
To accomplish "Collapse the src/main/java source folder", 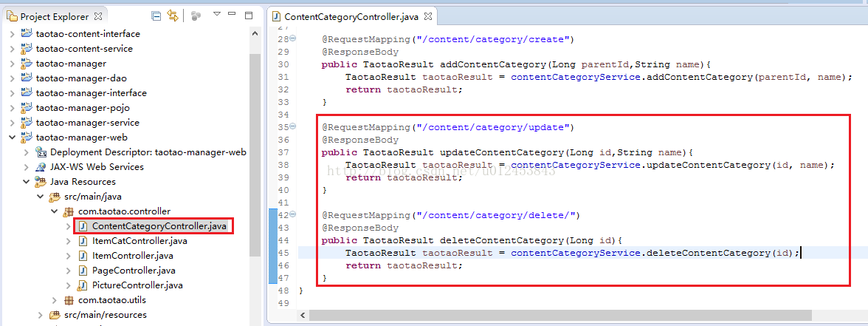I will (41, 197).
